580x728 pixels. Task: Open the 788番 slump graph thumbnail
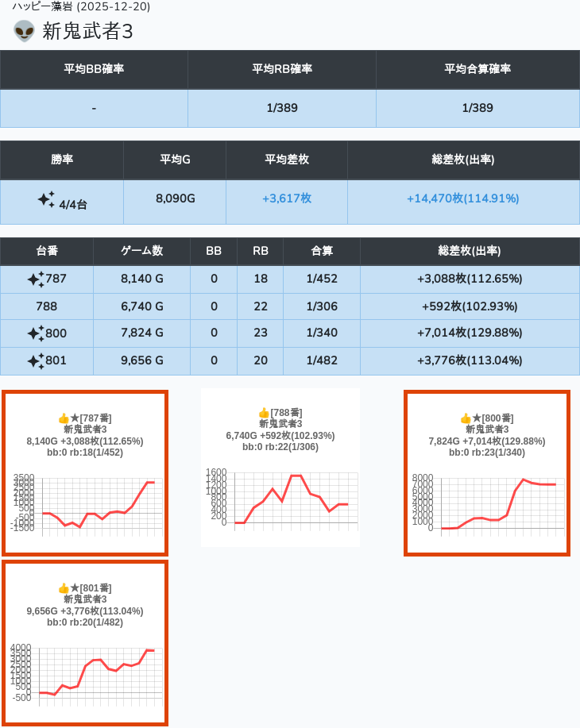coord(280,499)
